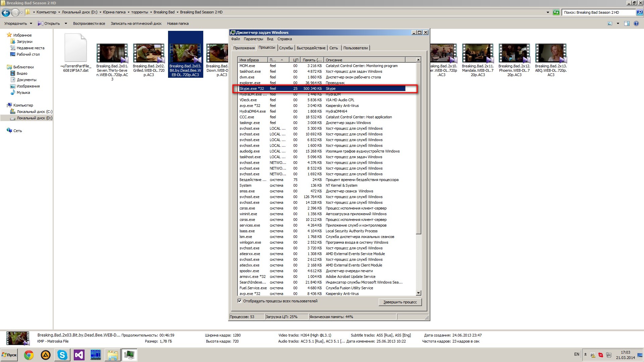The height and width of the screenshot is (362, 644).
Task: Show hidden tray icons arrow
Action: coord(585,355)
